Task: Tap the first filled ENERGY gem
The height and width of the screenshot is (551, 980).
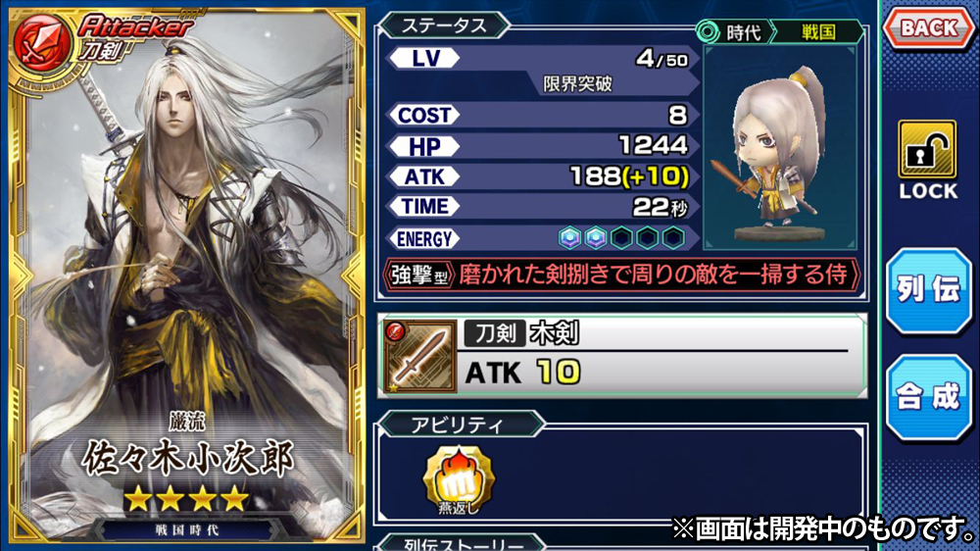Action: pos(569,237)
